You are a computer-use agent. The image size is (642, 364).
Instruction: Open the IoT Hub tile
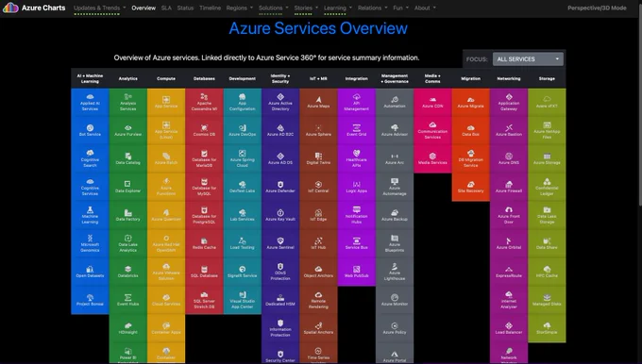[318, 243]
